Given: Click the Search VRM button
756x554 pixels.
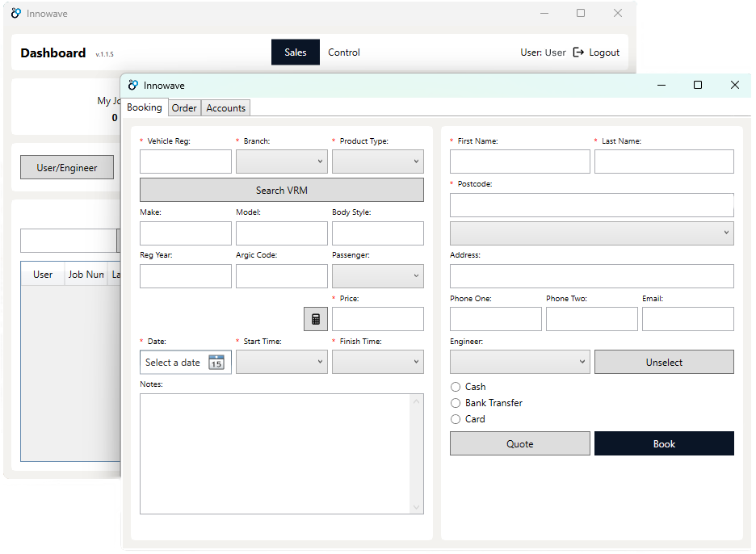Looking at the screenshot, I should pos(281,189).
